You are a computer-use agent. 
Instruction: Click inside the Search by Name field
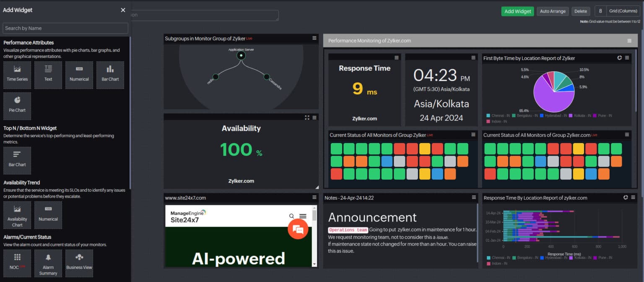[65, 28]
